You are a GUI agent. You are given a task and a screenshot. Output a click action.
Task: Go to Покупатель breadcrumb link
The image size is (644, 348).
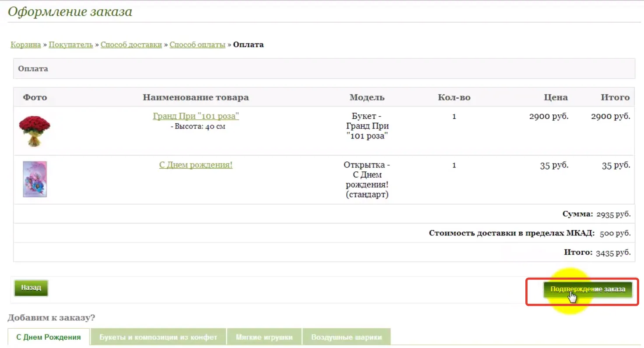pyautogui.click(x=71, y=45)
